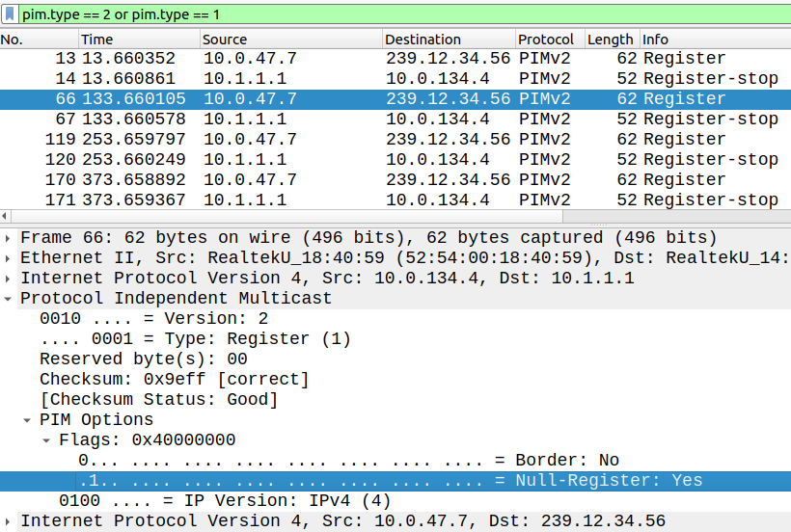This screenshot has height=532, width=791.
Task: Expand the Ethernet II tree node
Action: tap(8, 258)
